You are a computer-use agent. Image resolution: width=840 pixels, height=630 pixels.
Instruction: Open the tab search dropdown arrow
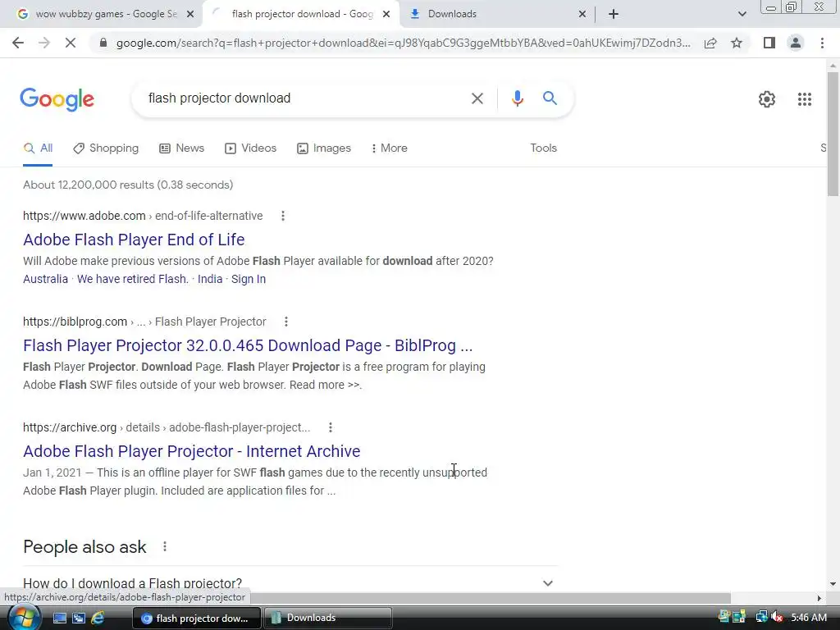click(742, 14)
